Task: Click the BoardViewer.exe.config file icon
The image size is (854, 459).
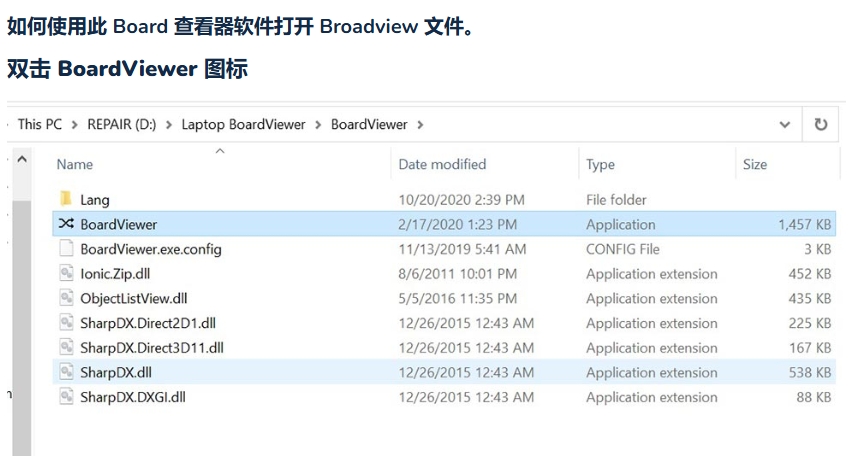Action: point(66,248)
